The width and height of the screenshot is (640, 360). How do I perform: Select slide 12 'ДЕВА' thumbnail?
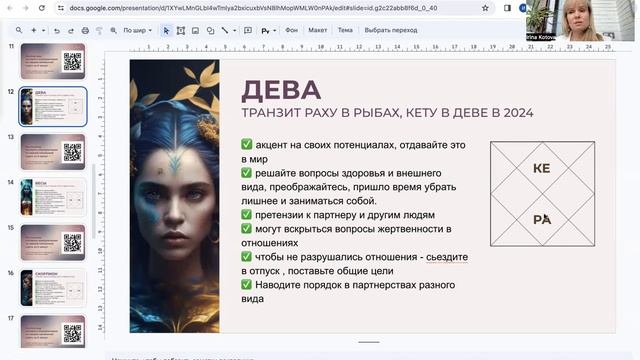tap(53, 107)
